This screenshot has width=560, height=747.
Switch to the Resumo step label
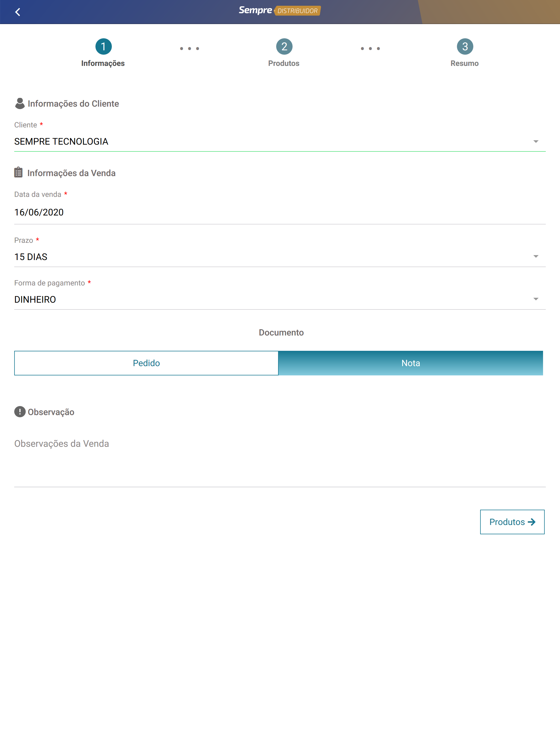pos(464,63)
